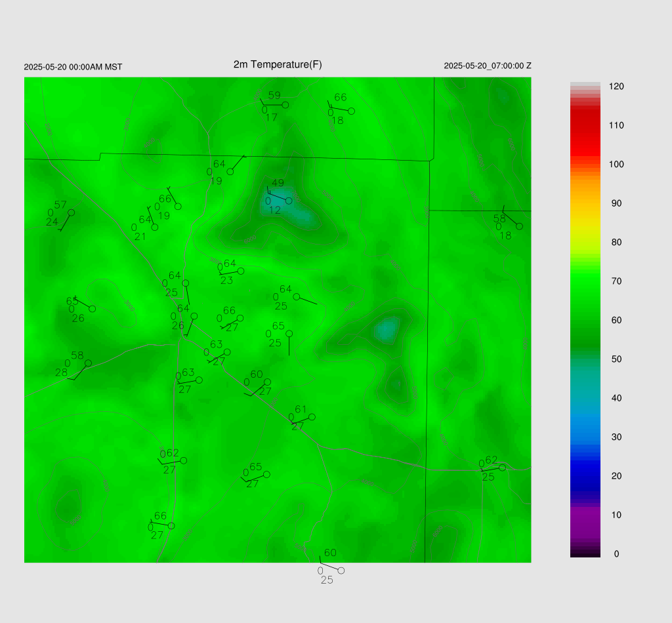Click station circle with 60 over 25
Image resolution: width=672 pixels, height=623 pixels.
point(341,571)
